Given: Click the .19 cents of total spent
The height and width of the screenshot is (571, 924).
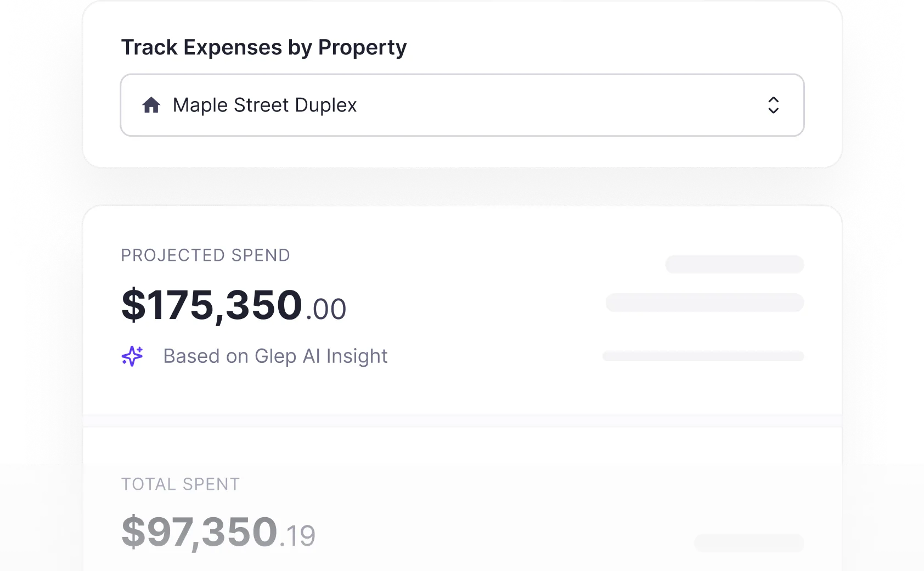Looking at the screenshot, I should pos(297,536).
